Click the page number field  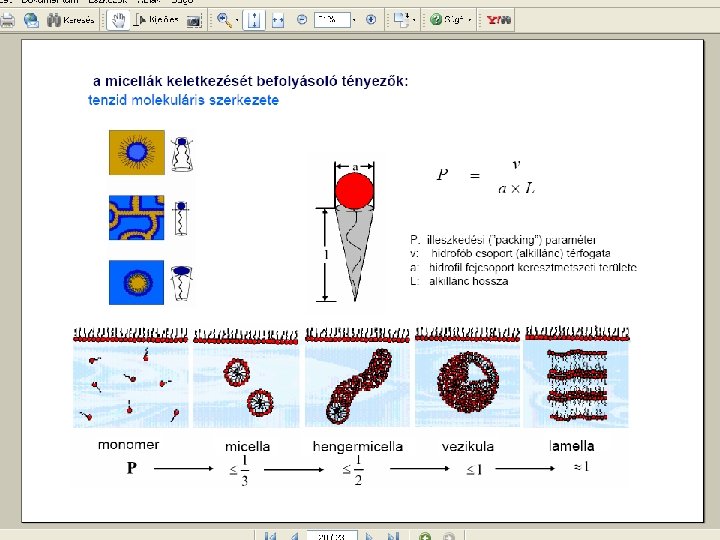point(332,536)
